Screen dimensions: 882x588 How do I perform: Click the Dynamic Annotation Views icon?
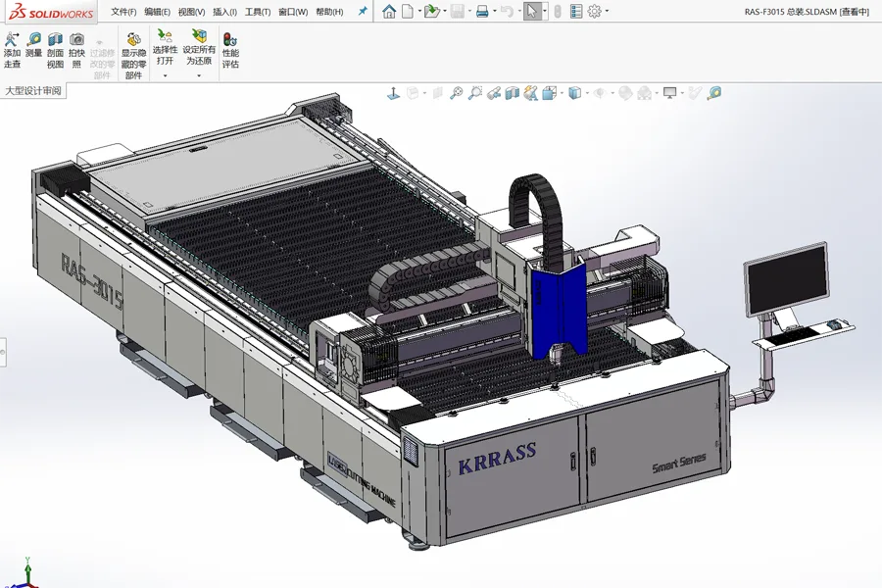(530, 93)
